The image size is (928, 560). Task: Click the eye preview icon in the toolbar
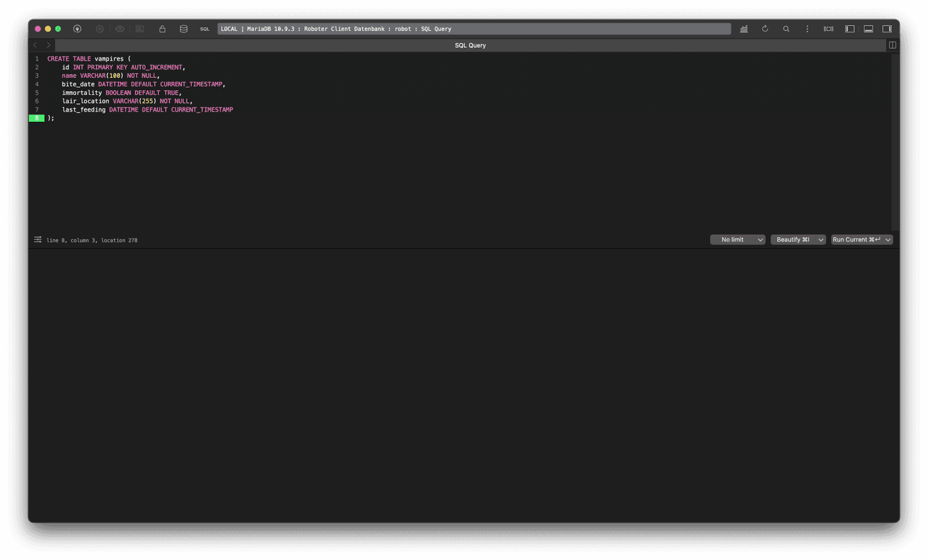point(120,28)
